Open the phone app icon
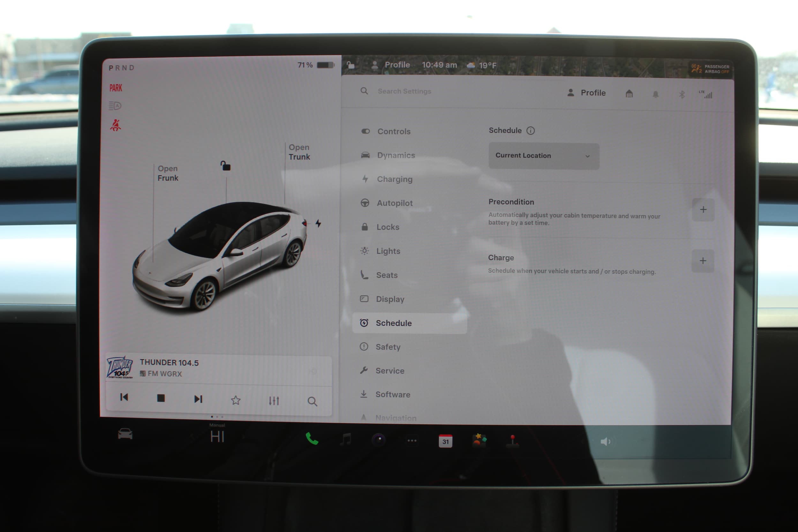Viewport: 798px width, 532px height. tap(312, 439)
